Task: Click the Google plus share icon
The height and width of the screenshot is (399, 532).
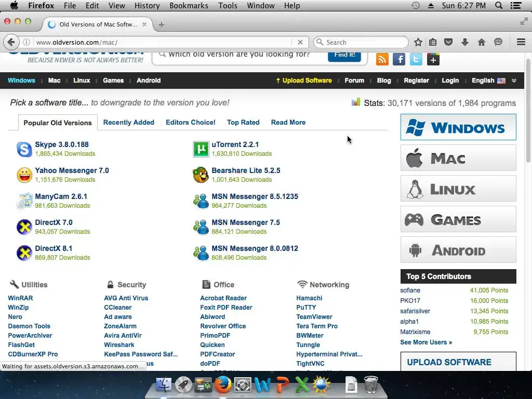Action: [433, 59]
